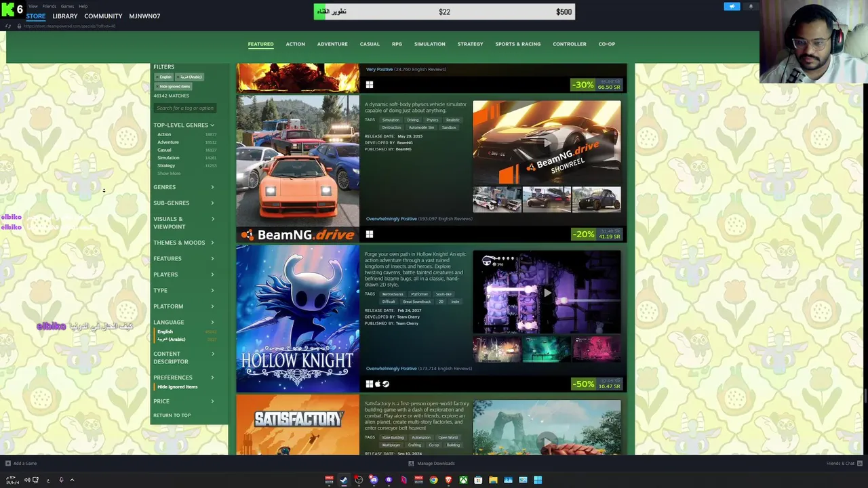868x488 pixels.
Task: Play the Hollow Knight trailer video
Action: coord(547,293)
